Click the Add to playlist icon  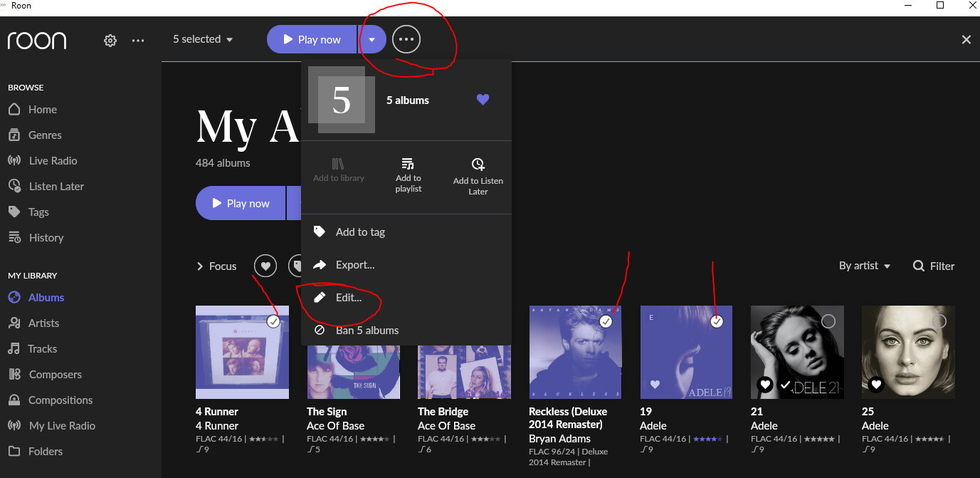tap(408, 164)
